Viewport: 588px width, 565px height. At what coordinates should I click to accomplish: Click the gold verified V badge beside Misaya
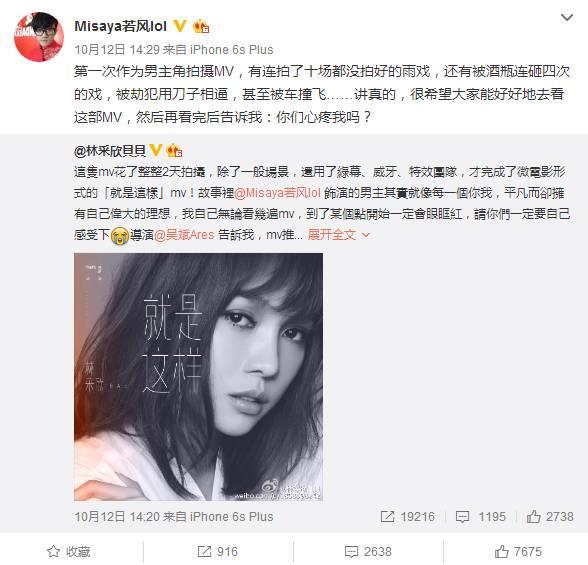click(x=180, y=25)
